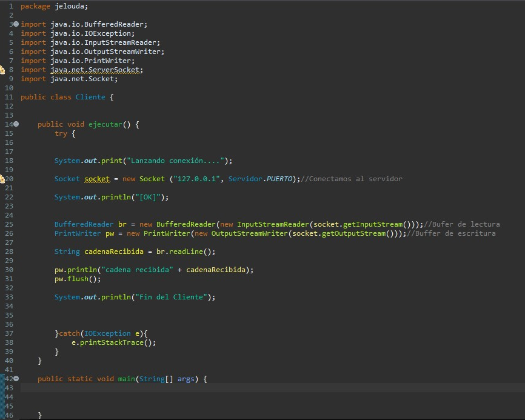Screen dimensions: 525x420
Task: Click line number 37 next to catch
Action: 8,333
